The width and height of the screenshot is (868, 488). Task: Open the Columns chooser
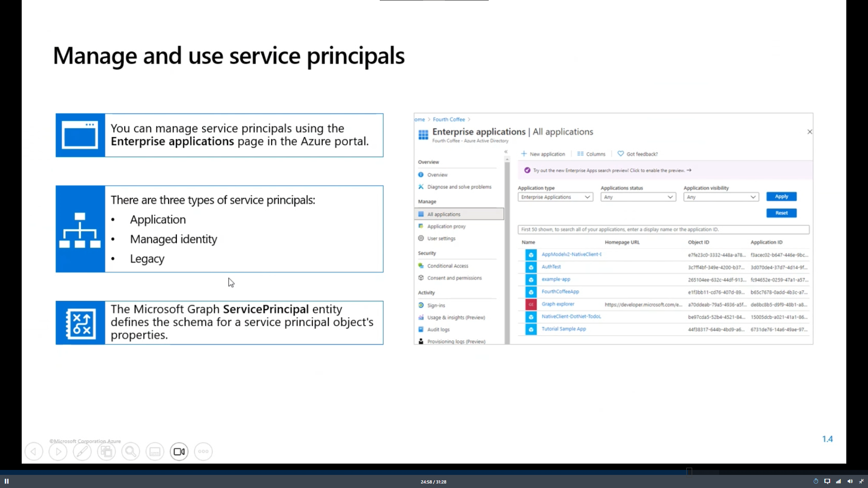click(x=591, y=154)
